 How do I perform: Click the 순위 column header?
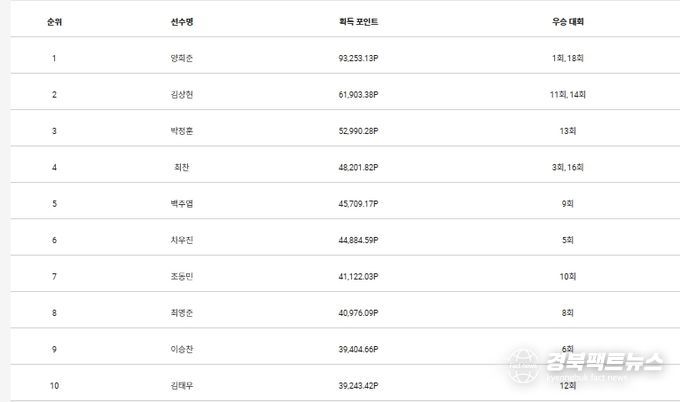tap(54, 21)
